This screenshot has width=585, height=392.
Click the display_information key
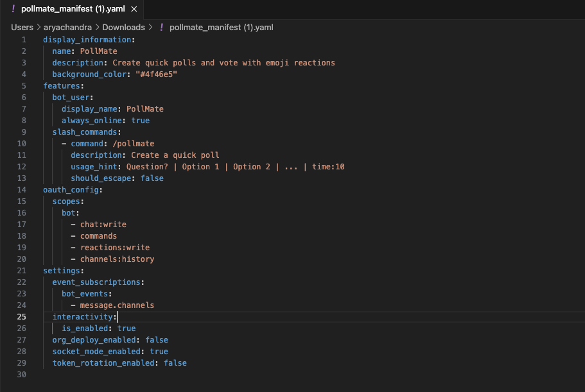[x=87, y=40]
